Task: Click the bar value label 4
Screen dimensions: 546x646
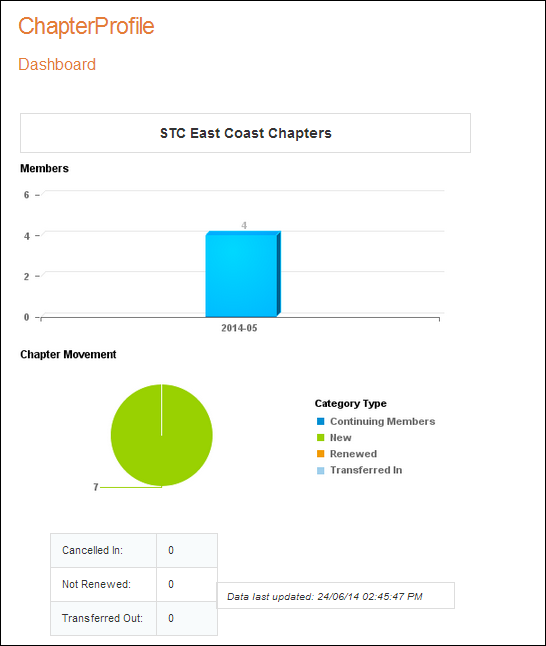Action: (244, 226)
